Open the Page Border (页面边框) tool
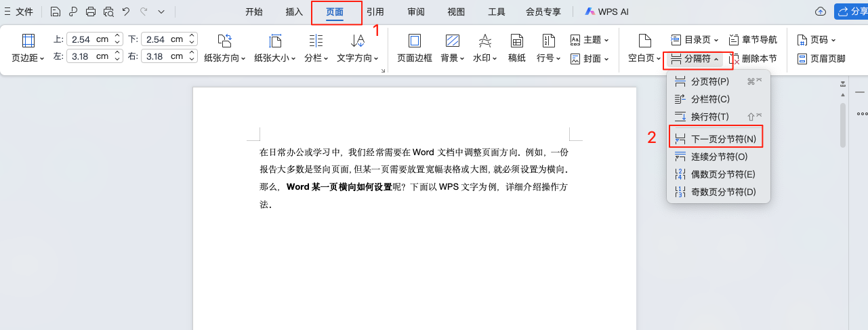This screenshot has width=868, height=330. [414, 47]
